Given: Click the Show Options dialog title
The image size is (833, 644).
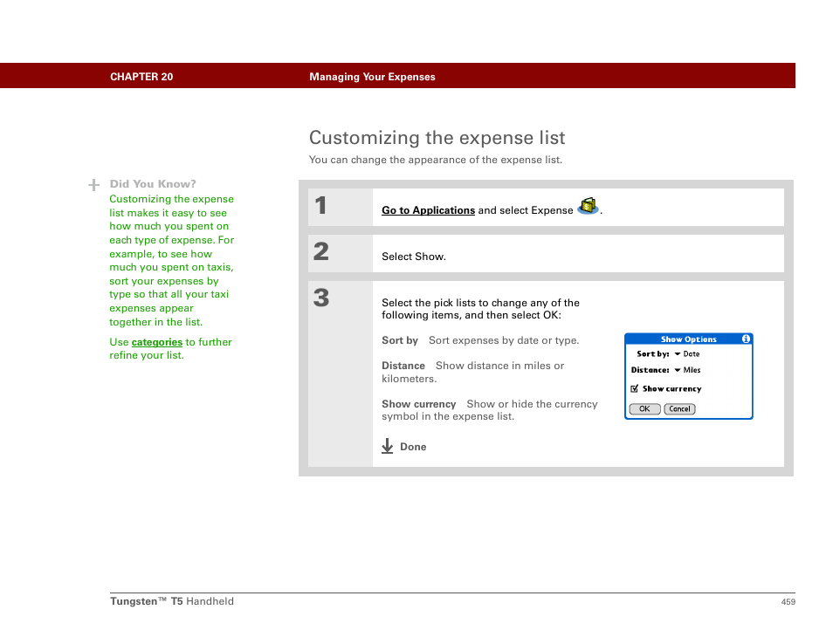Looking at the screenshot, I should point(689,339).
